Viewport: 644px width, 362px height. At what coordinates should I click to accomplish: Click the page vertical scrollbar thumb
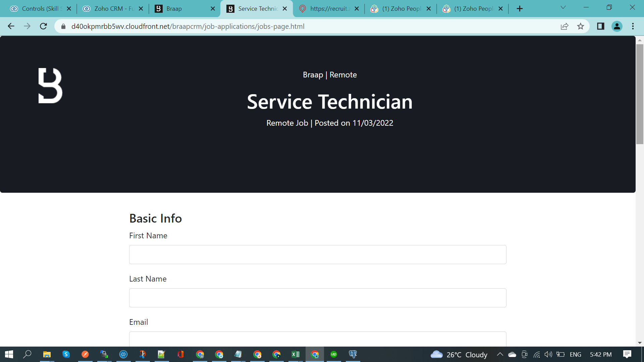[x=640, y=94]
